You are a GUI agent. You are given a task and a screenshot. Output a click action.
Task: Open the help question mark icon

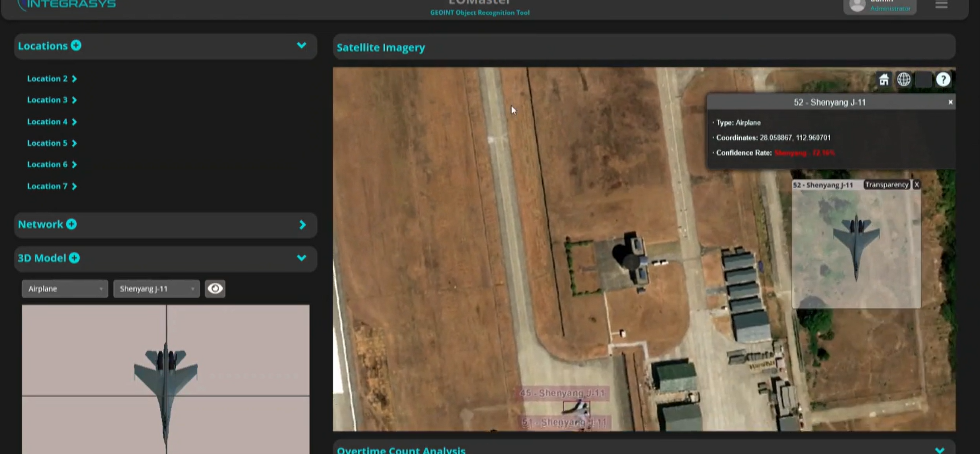pyautogui.click(x=943, y=80)
